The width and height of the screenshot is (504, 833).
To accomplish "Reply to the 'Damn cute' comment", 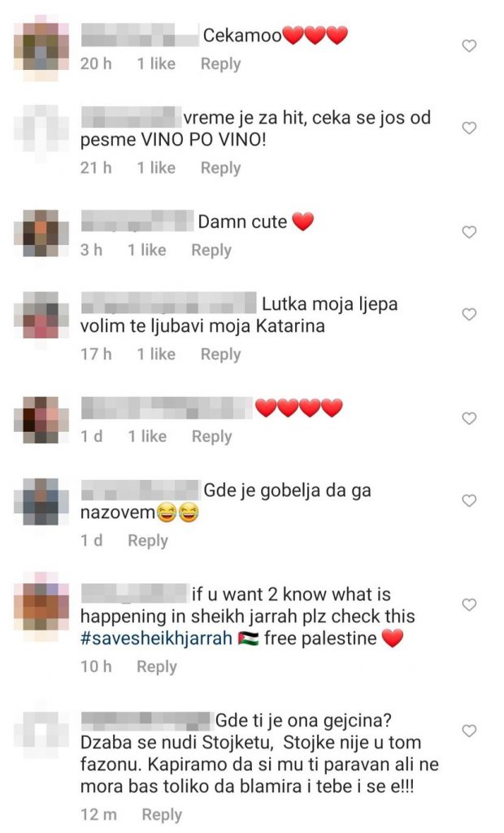I will coord(211,251).
